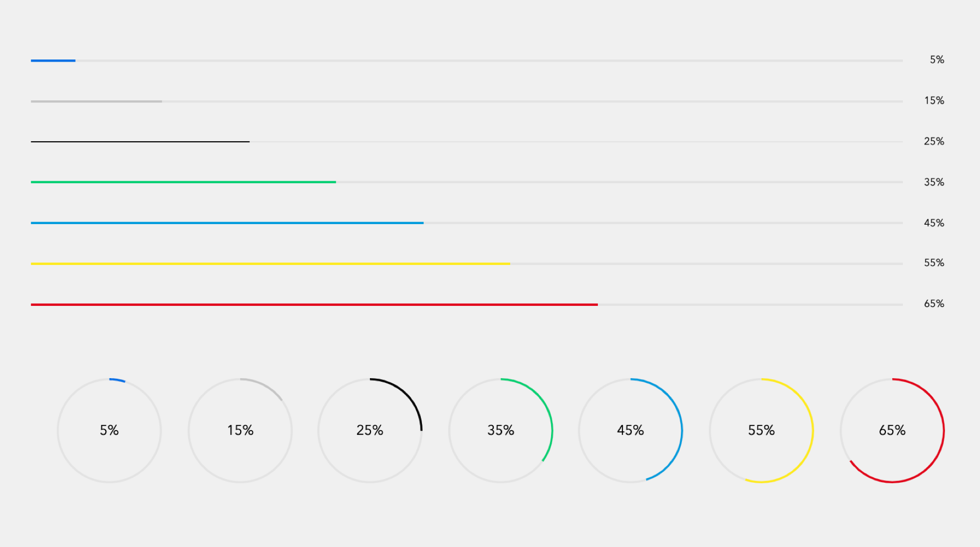Image resolution: width=980 pixels, height=547 pixels.
Task: Click the green 35% linear progress bar
Action: click(x=467, y=182)
